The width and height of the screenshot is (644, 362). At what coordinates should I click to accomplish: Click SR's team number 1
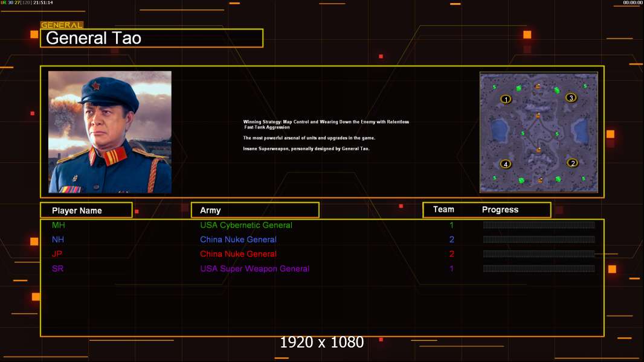coord(451,268)
